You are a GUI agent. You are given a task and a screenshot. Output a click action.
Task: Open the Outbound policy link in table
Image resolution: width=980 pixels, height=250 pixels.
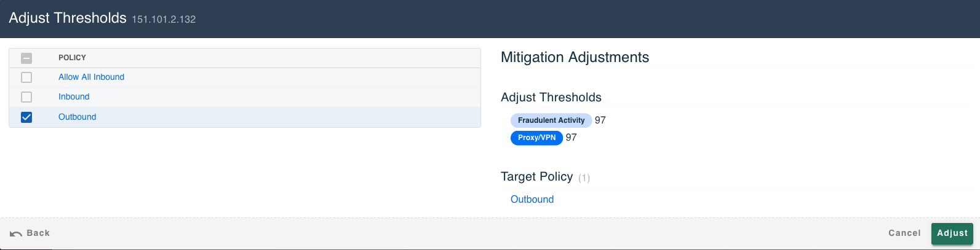(x=77, y=117)
